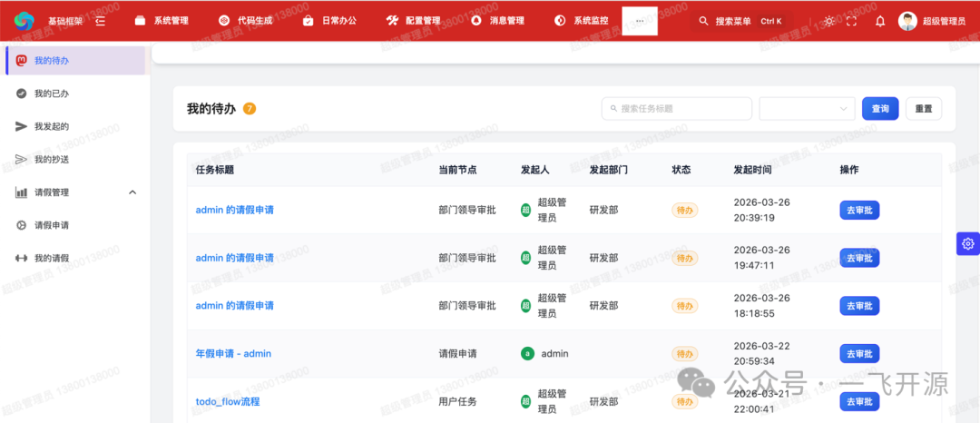Click the pending count badge 7
Image resolution: width=980 pixels, height=423 pixels.
[250, 109]
